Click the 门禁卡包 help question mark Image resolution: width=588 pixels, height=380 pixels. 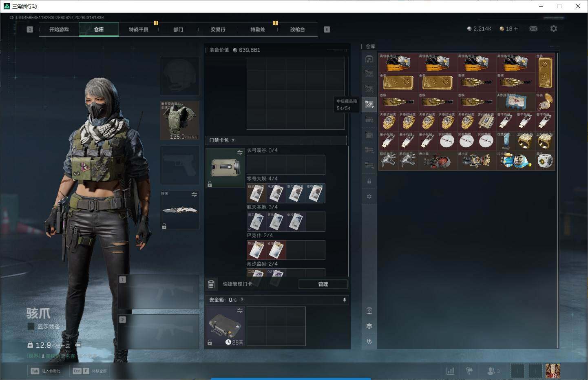tap(233, 140)
